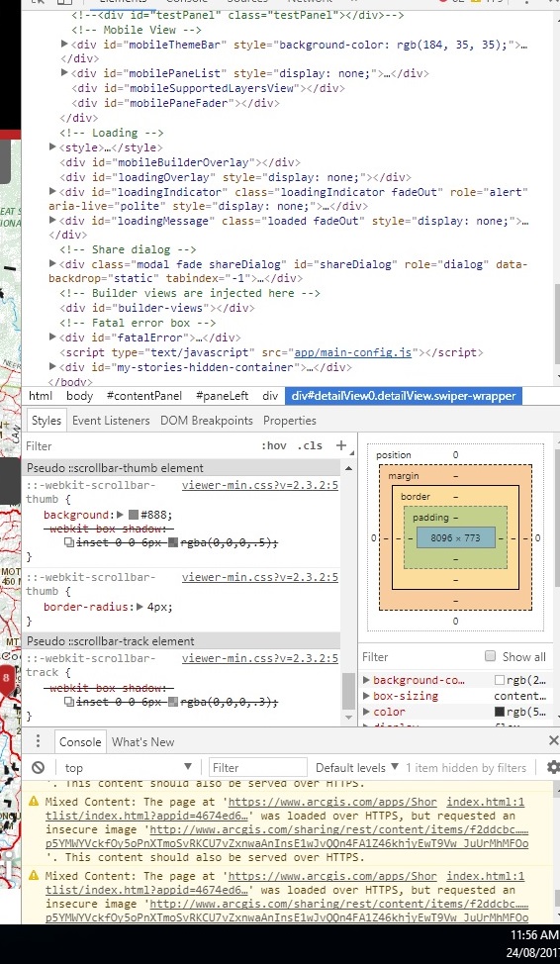560x964 pixels.
Task: Switch to DOM Breakpoints tab
Action: coord(207,421)
